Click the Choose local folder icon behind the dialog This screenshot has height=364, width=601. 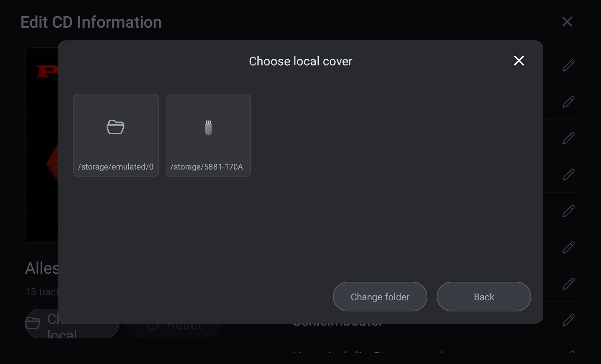pyautogui.click(x=33, y=323)
